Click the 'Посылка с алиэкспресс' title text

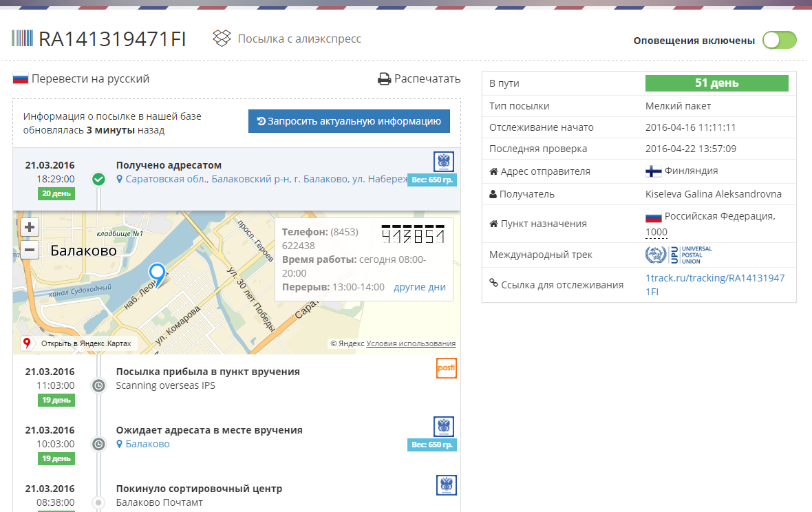coord(299,39)
